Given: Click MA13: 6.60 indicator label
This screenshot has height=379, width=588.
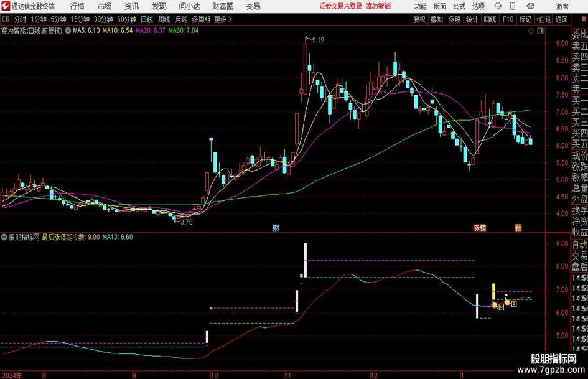Looking at the screenshot, I should tap(118, 237).
